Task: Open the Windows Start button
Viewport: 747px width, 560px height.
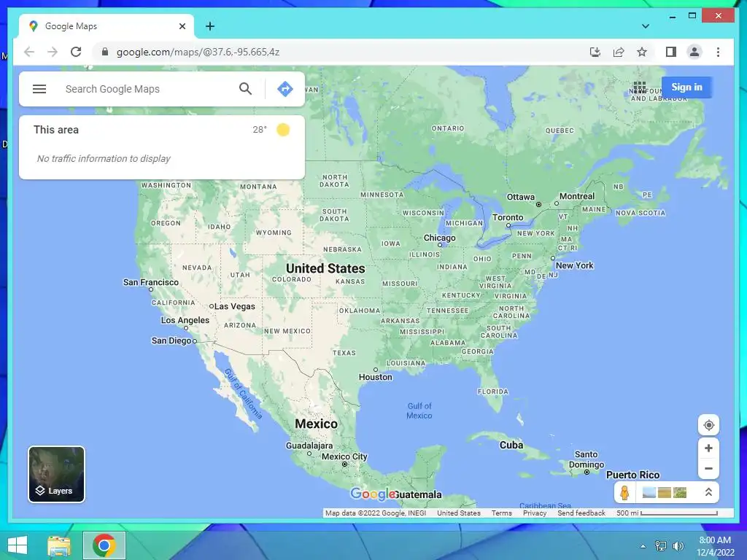Action: click(x=18, y=545)
